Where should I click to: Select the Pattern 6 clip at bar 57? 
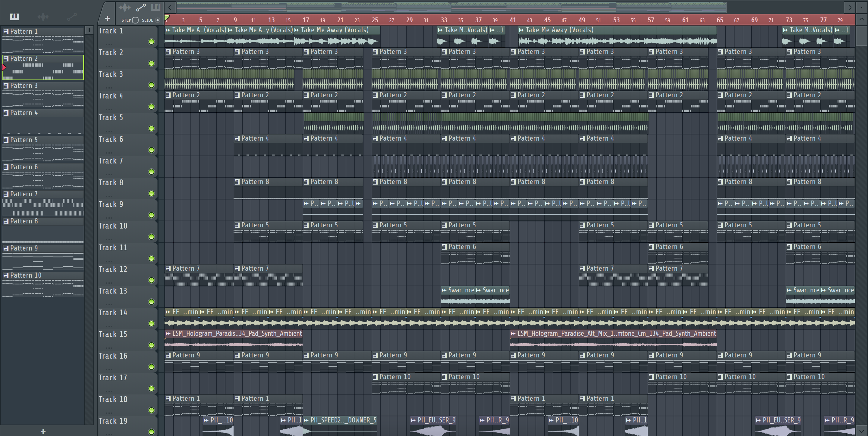pos(678,253)
